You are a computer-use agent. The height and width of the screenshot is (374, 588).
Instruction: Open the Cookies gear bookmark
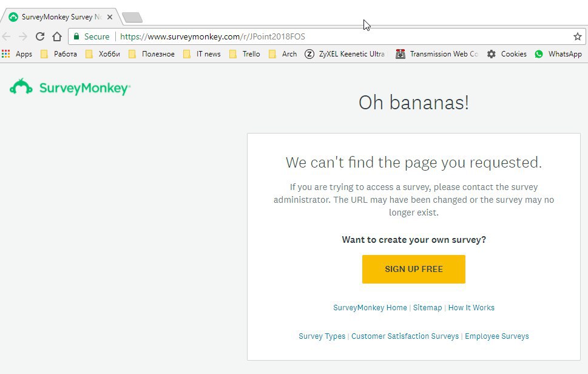pos(507,54)
